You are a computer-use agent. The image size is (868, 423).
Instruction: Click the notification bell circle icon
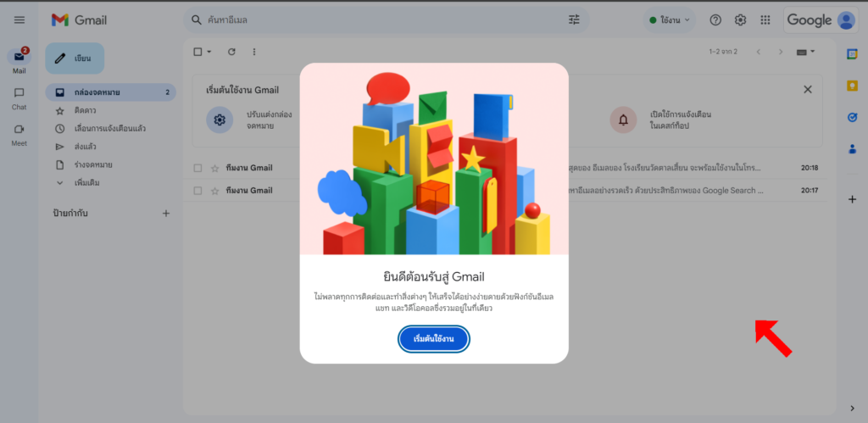point(623,120)
